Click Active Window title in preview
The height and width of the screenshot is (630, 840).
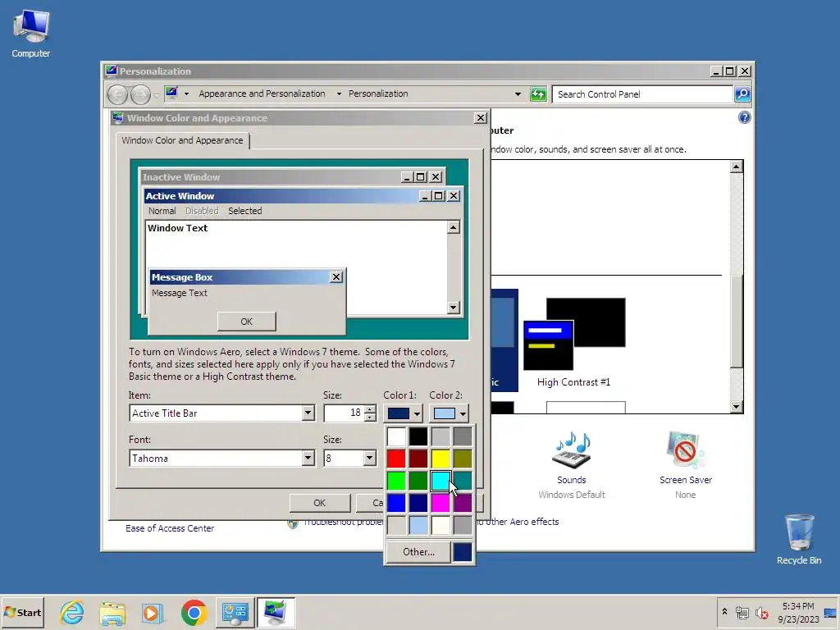click(180, 196)
